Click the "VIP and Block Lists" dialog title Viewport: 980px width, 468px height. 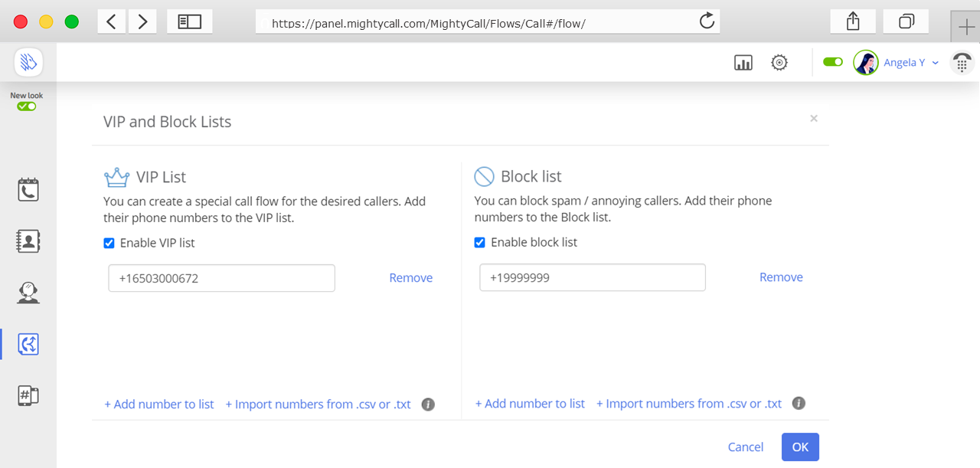pyautogui.click(x=168, y=122)
